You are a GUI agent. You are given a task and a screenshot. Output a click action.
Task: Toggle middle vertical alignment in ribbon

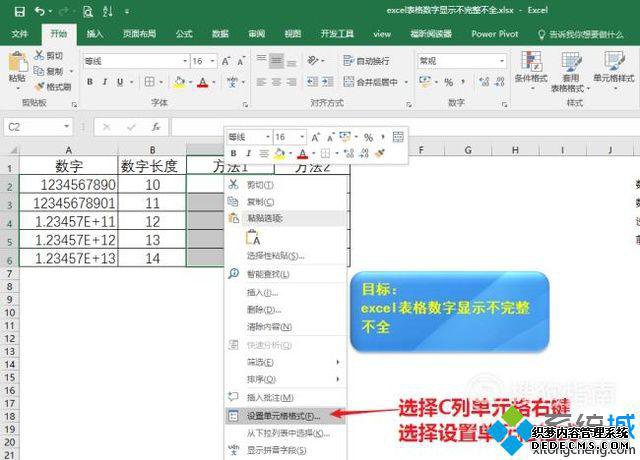click(x=276, y=61)
